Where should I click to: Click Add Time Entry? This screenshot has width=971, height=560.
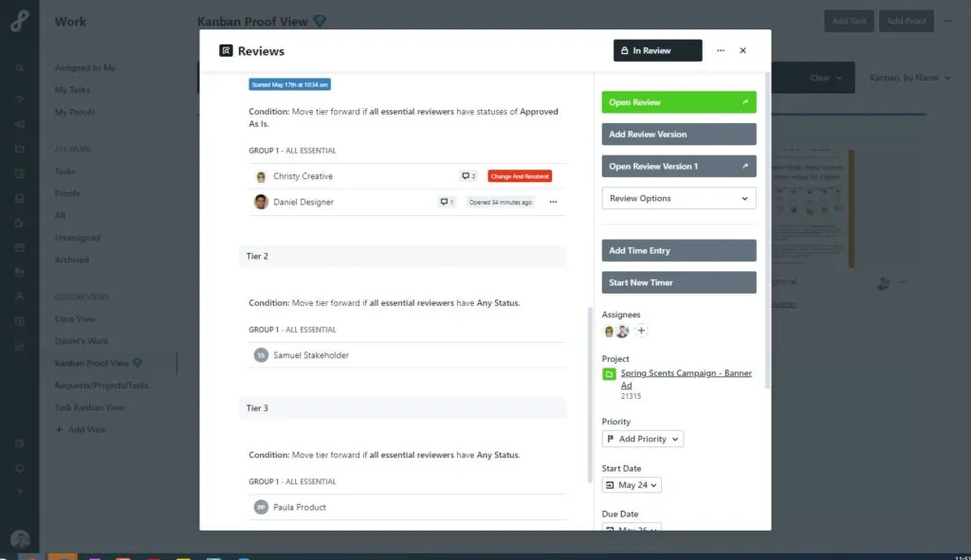click(679, 250)
